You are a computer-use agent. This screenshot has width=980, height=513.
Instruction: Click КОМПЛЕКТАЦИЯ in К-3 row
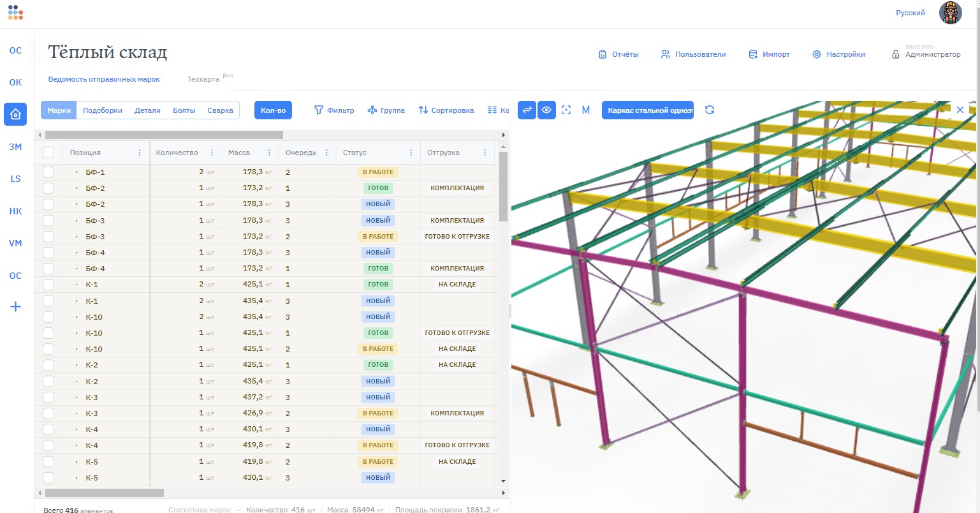click(457, 413)
